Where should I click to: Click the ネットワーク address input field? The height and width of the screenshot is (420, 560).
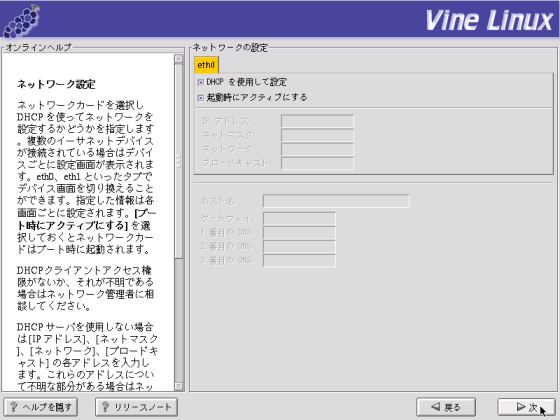click(317, 149)
